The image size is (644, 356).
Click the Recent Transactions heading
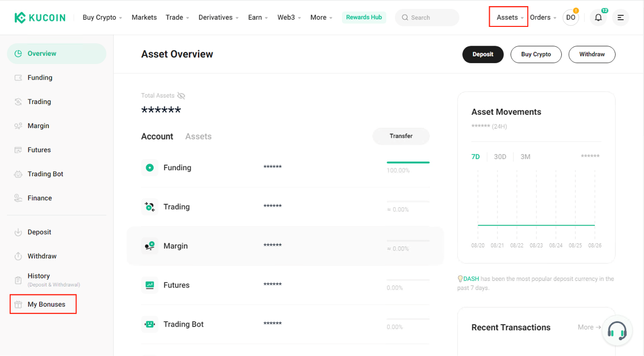point(511,328)
